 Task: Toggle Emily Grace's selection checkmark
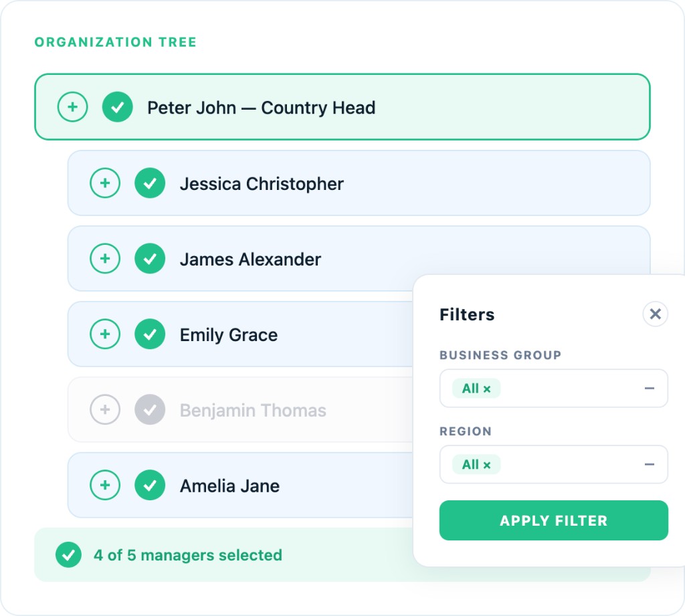[x=150, y=334]
